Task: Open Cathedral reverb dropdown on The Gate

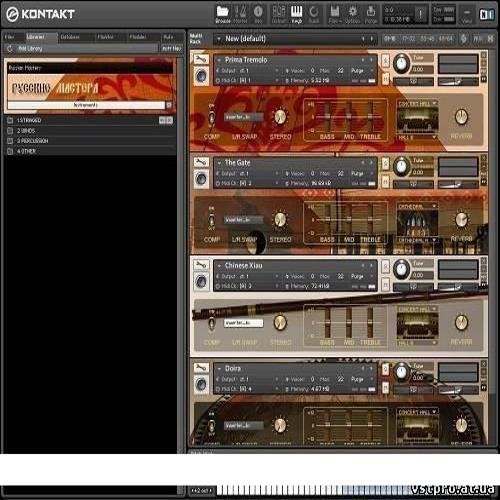Action: [417, 207]
